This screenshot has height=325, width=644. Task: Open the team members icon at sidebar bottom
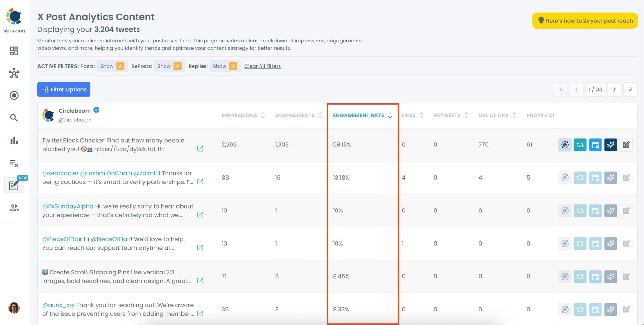point(14,208)
